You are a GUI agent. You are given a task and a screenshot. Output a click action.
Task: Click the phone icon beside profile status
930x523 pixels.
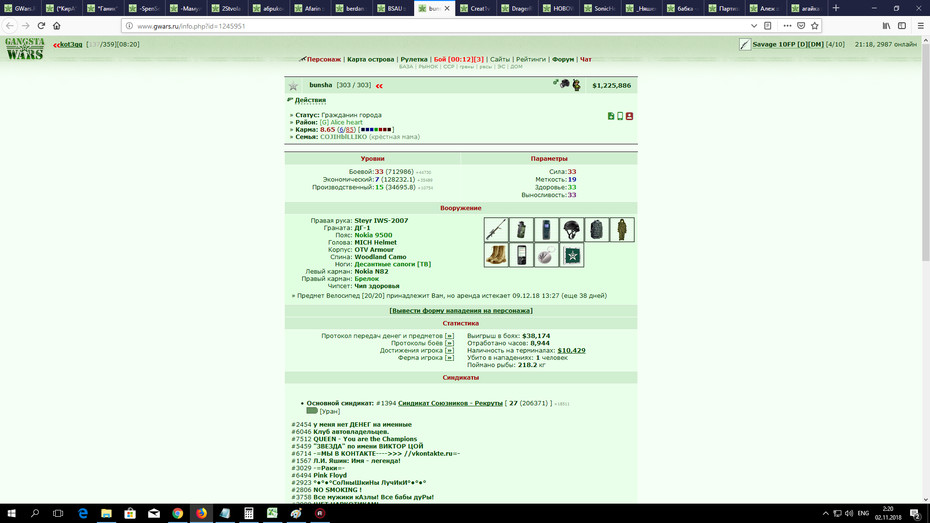620,116
